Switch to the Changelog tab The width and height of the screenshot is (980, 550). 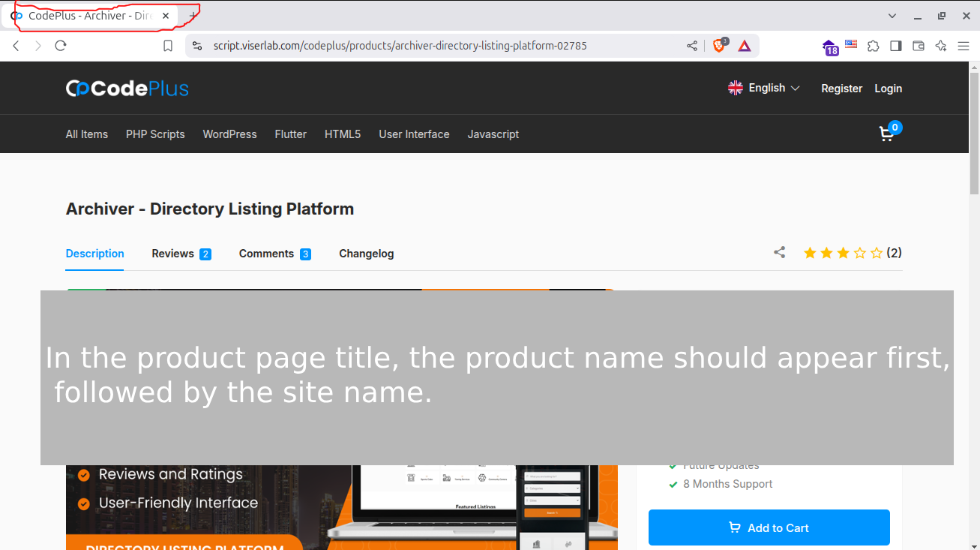(x=367, y=254)
